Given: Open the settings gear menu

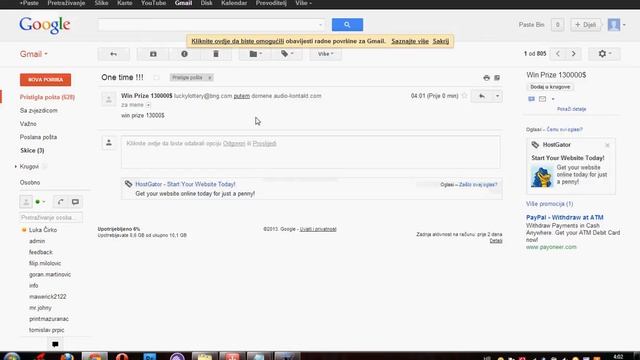Looking at the screenshot, I should point(604,54).
